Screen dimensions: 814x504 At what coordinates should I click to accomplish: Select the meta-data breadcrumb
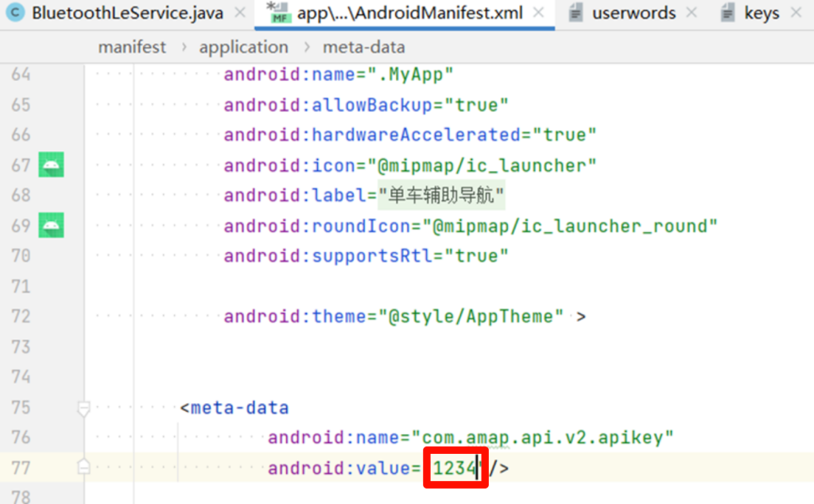363,47
